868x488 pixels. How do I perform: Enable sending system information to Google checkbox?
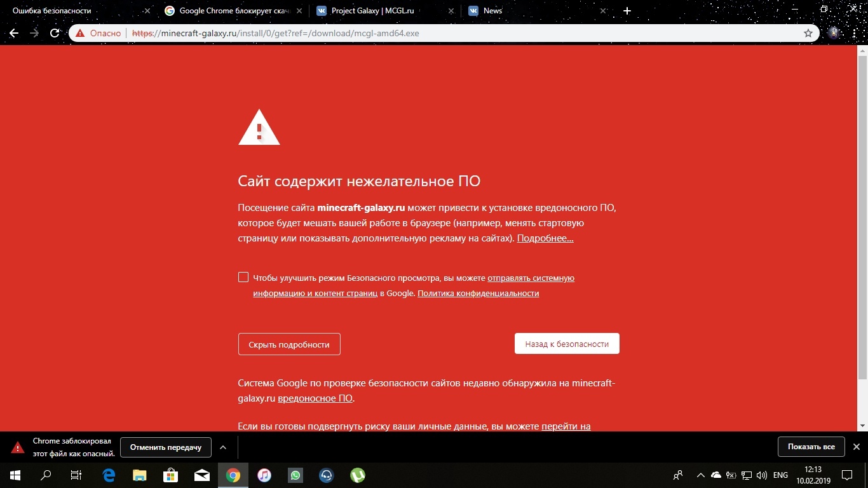243,277
